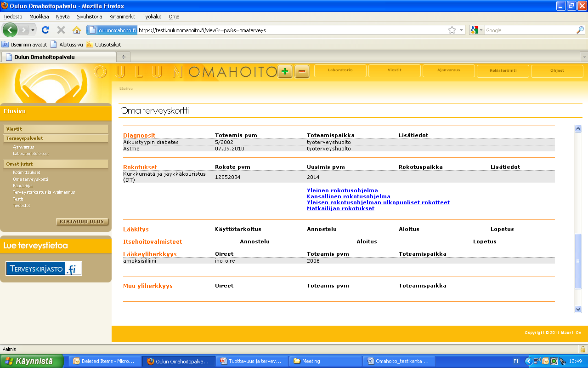
Task: Switch to Tuottavuus ja terveys PowerPoint taskbar item
Action: tap(253, 361)
